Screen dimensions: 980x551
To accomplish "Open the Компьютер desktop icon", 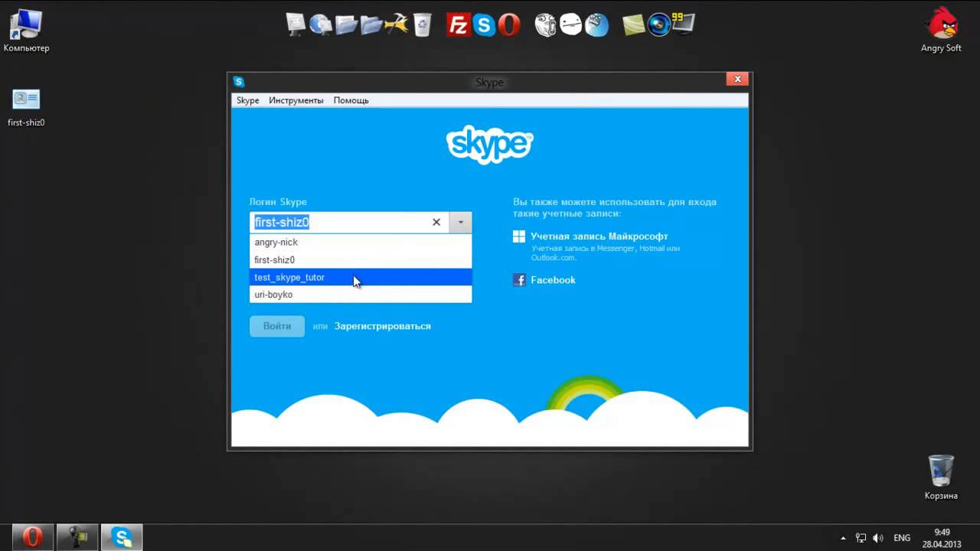I will click(x=26, y=31).
